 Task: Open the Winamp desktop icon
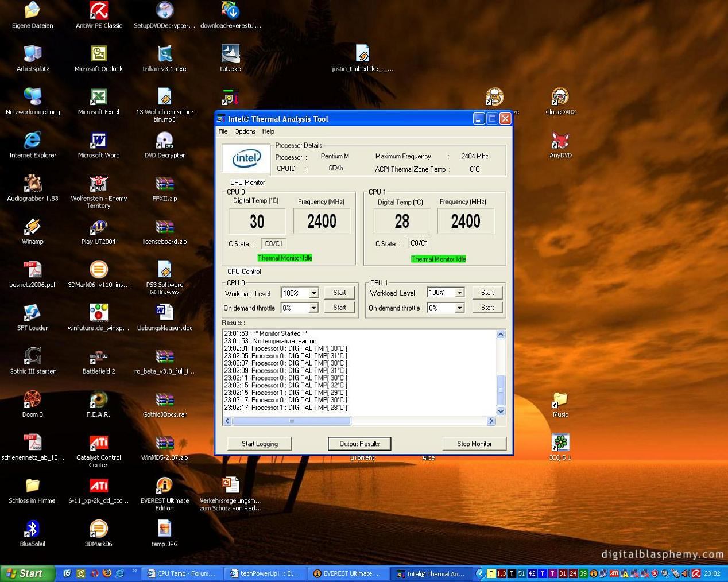32,227
